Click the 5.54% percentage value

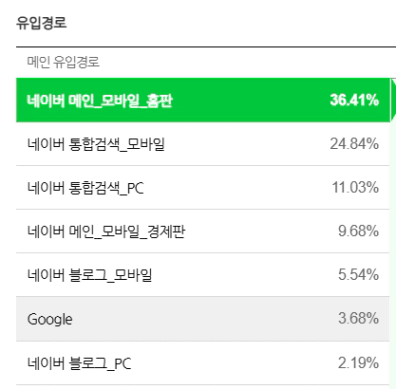[358, 275]
